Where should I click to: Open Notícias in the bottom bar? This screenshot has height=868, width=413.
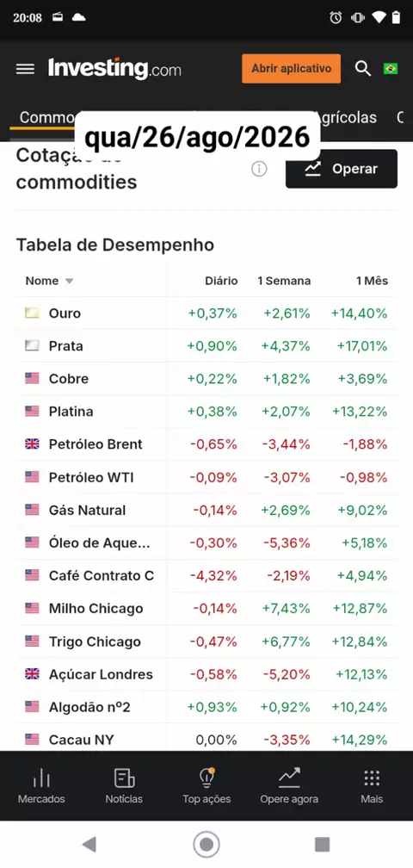click(x=124, y=785)
